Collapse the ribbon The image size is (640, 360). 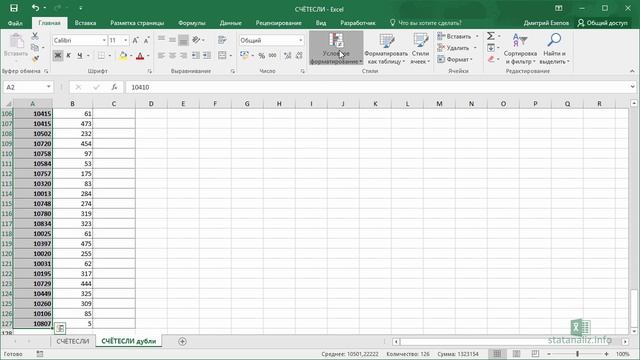[x=632, y=71]
